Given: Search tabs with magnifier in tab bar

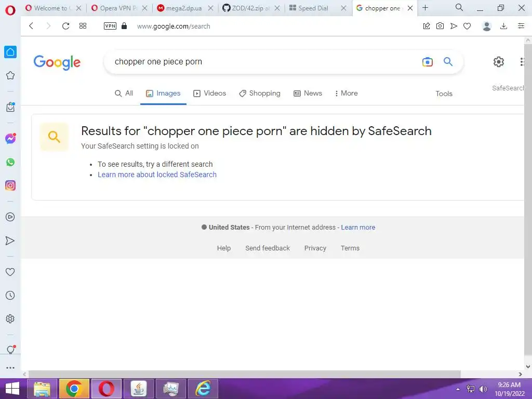Looking at the screenshot, I should click(x=459, y=7).
